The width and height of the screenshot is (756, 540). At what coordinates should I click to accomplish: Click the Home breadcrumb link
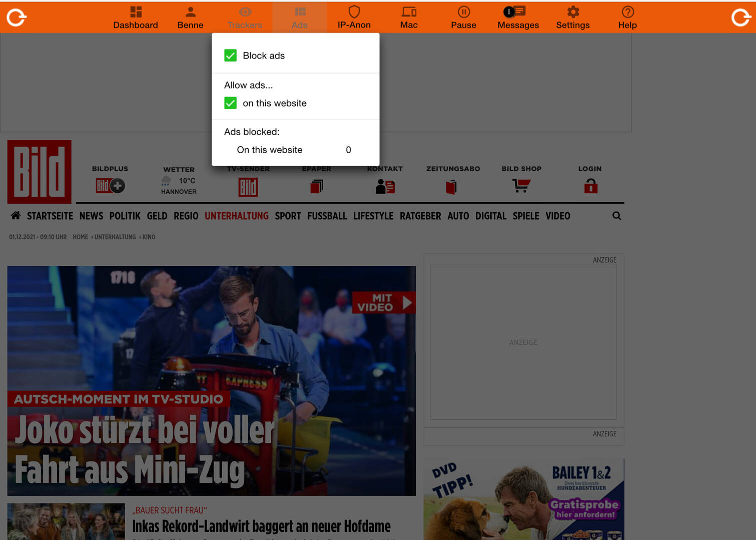tap(81, 237)
